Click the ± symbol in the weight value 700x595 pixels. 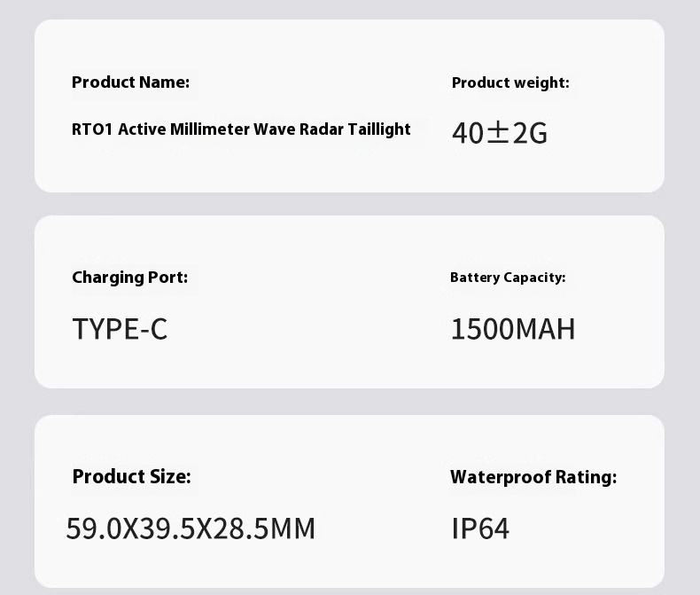click(x=498, y=133)
